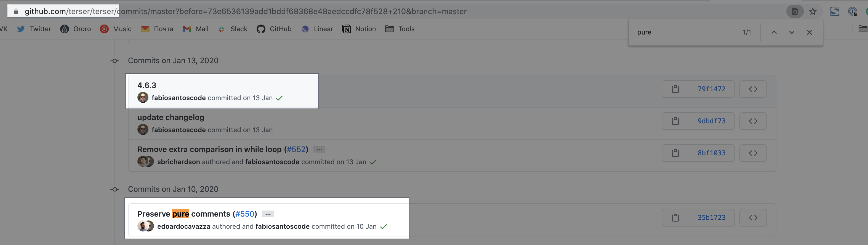Browse repository at commit 79f1472
Viewport: 868px width, 245px height.
753,89
